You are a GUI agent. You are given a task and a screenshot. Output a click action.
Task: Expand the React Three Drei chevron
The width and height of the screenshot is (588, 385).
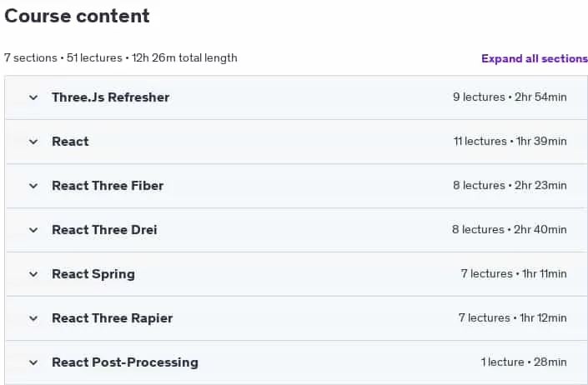(x=33, y=230)
